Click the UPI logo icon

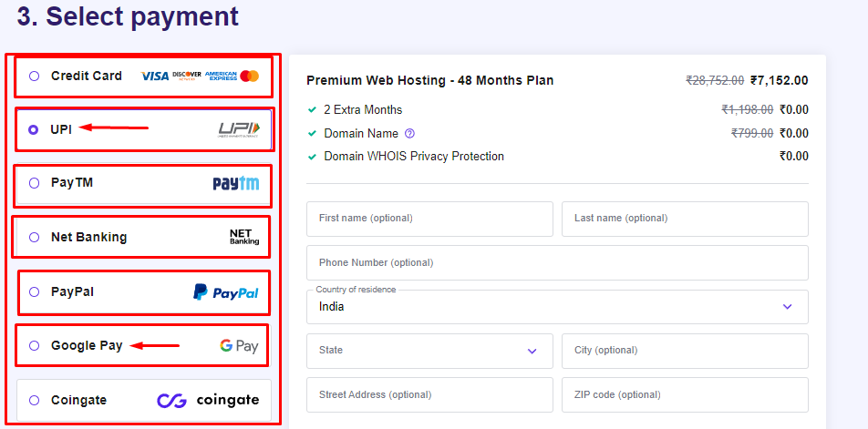[238, 130]
